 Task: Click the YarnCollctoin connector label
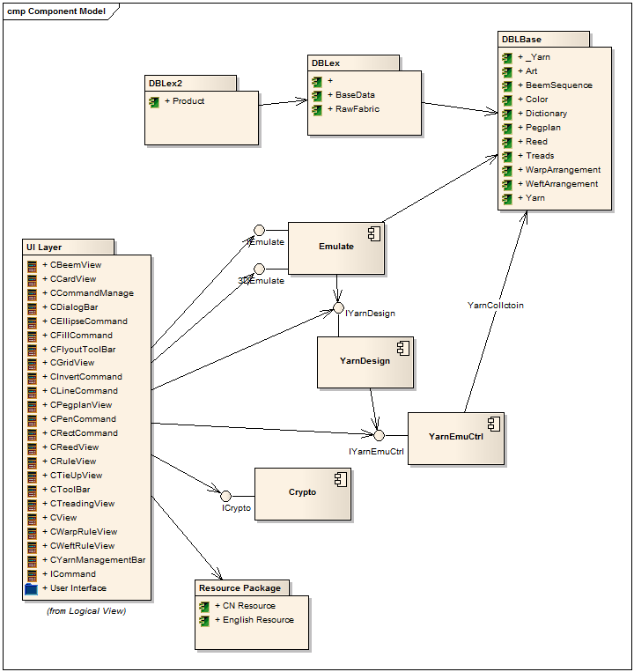(x=493, y=305)
